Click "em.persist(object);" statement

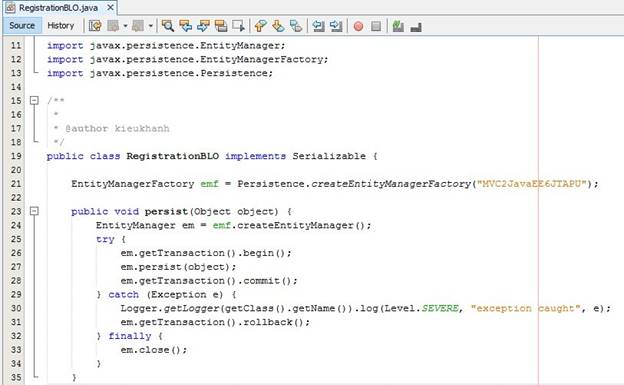pyautogui.click(x=178, y=267)
